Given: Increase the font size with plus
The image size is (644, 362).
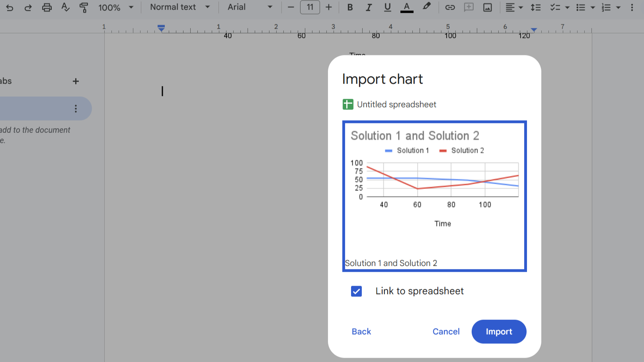Looking at the screenshot, I should pos(328,7).
